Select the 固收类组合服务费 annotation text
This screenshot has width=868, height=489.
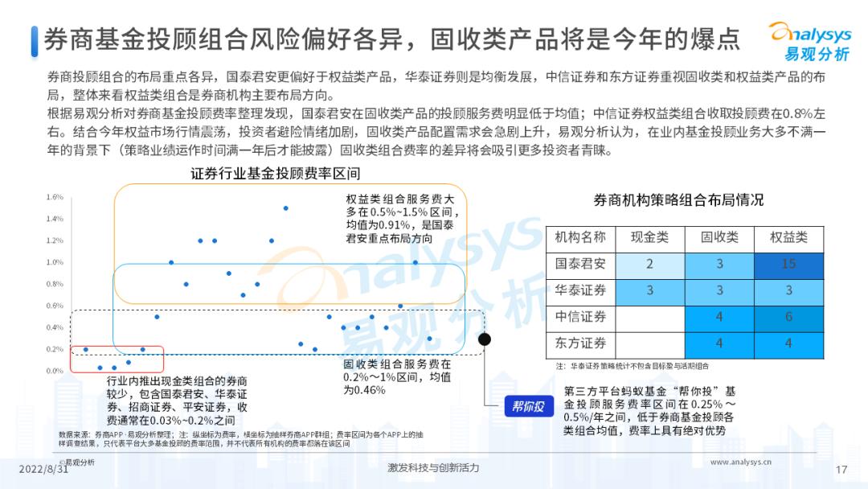397,377
